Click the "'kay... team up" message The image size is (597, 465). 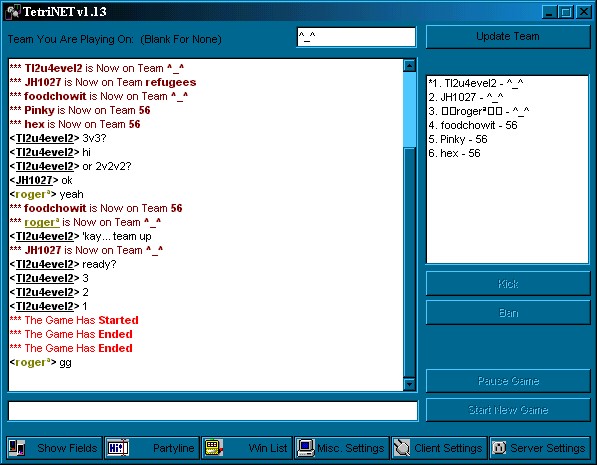point(81,236)
